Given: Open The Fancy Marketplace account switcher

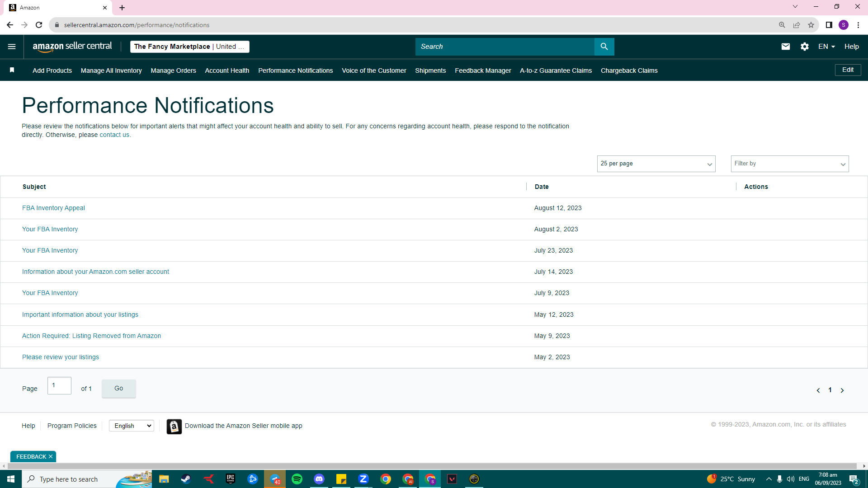Looking at the screenshot, I should click(190, 47).
